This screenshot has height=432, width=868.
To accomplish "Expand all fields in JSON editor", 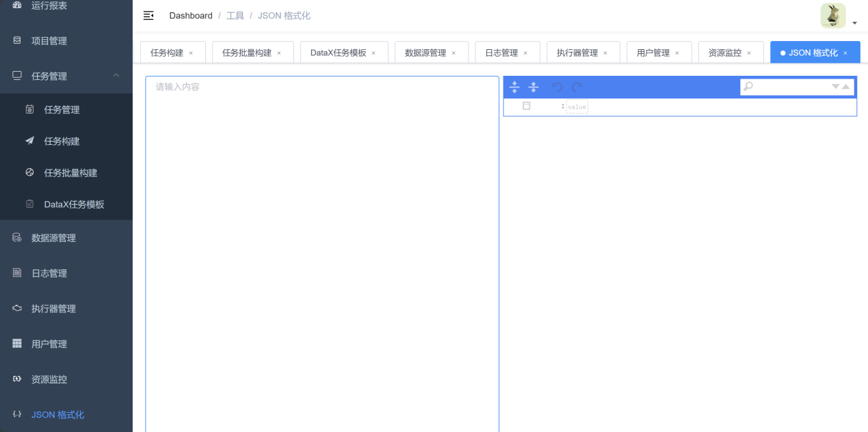I will pos(514,87).
